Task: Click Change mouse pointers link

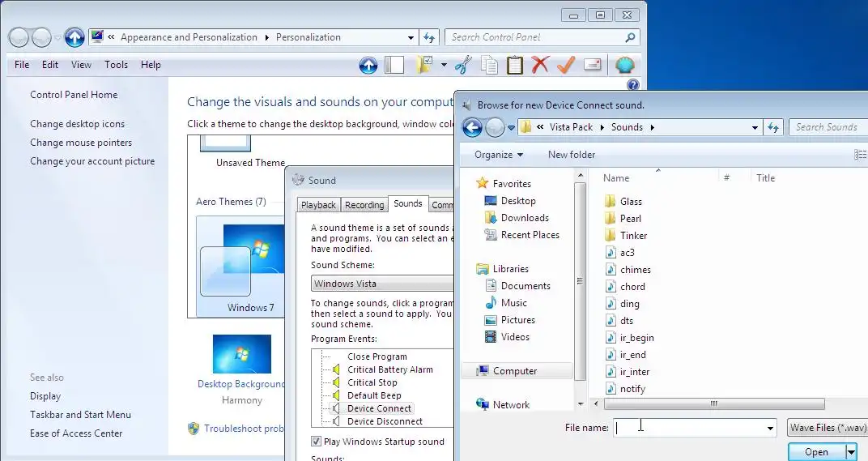Action: point(81,143)
